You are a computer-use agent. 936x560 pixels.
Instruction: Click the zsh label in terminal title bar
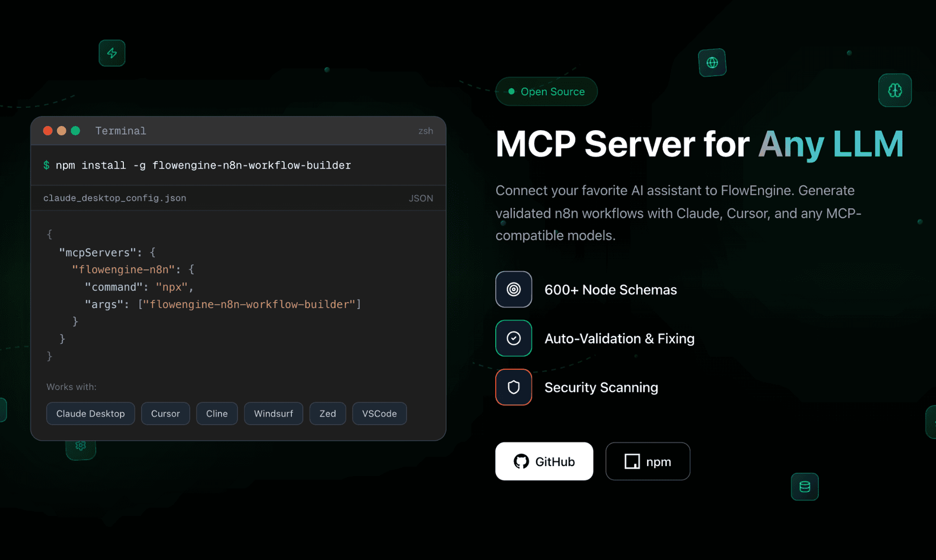(426, 131)
